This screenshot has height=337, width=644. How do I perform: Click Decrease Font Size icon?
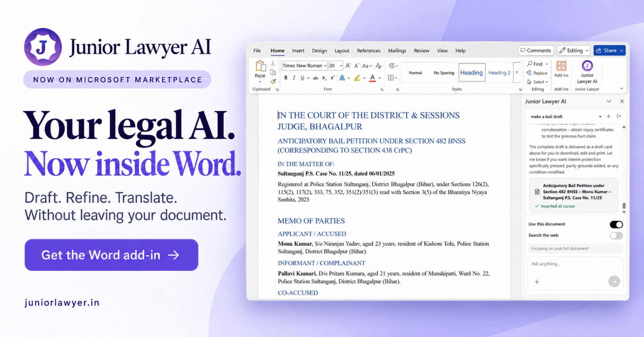point(357,66)
